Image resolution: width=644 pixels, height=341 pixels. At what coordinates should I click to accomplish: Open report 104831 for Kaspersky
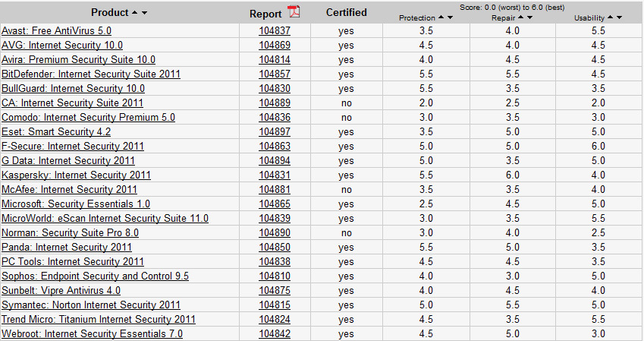pyautogui.click(x=275, y=175)
